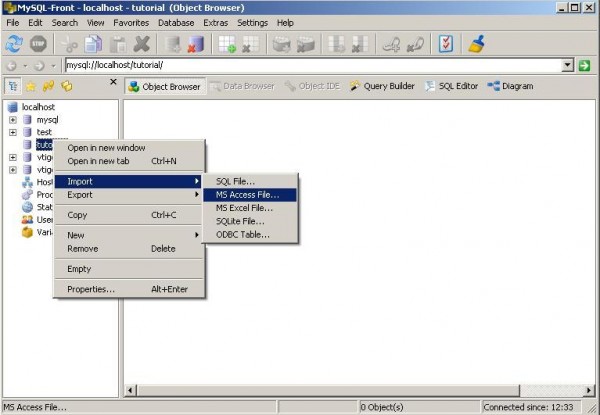Viewport: 600px width, 415px height.
Task: Select the localhost server node
Action: coord(38,107)
